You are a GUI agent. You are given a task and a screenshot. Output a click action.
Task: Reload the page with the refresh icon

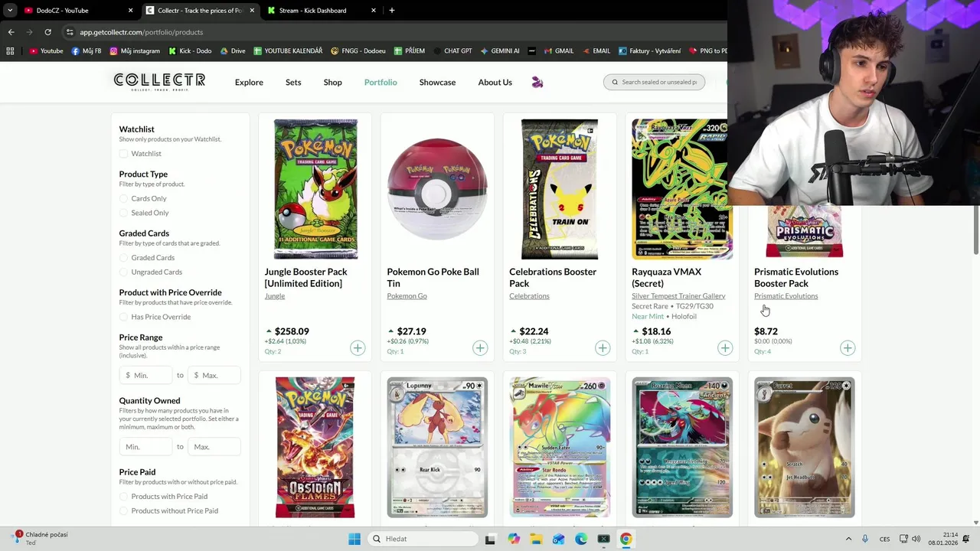[47, 32]
